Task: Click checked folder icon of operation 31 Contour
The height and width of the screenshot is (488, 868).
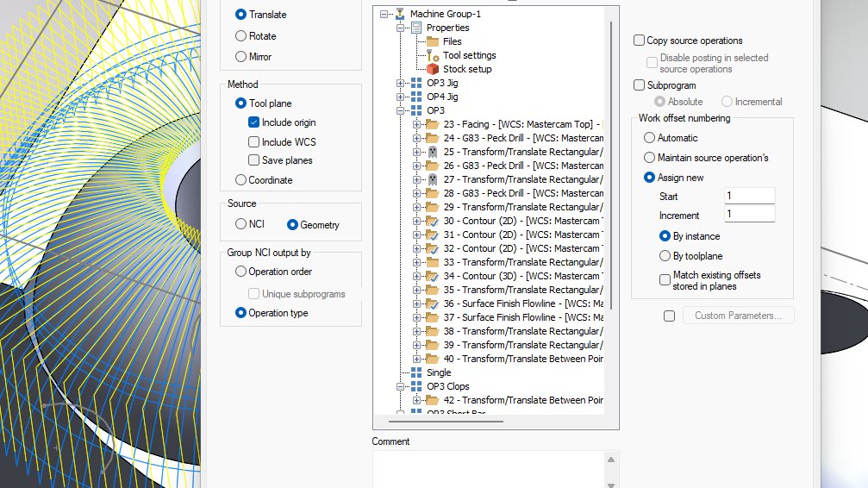Action: click(433, 235)
